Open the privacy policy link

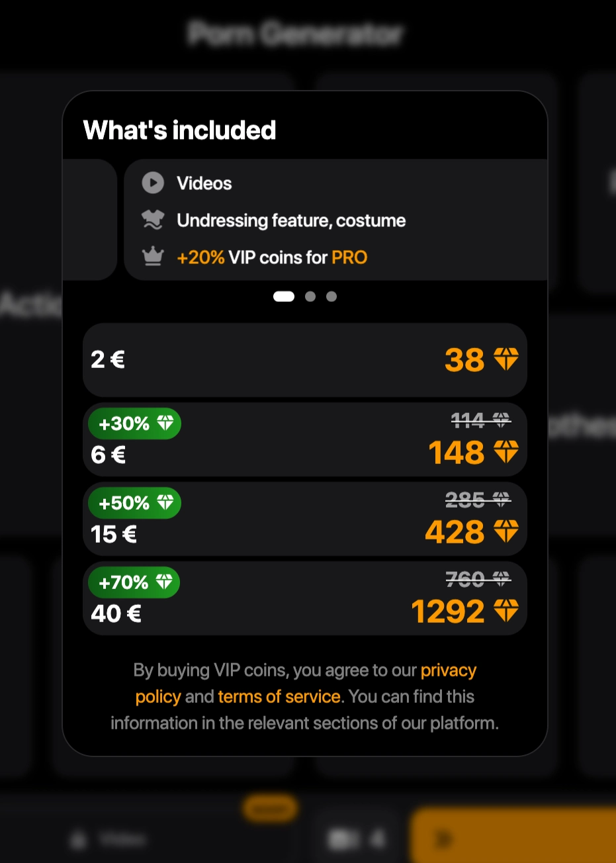click(x=448, y=670)
